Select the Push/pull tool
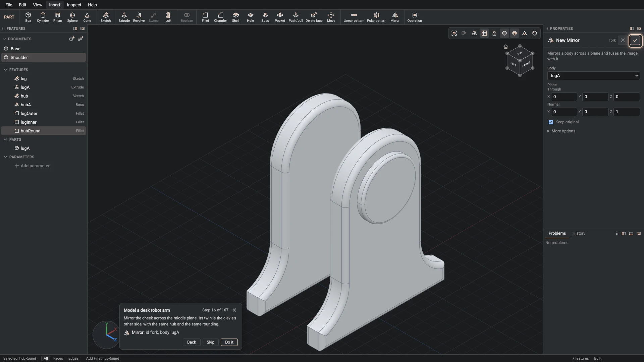 pyautogui.click(x=296, y=17)
